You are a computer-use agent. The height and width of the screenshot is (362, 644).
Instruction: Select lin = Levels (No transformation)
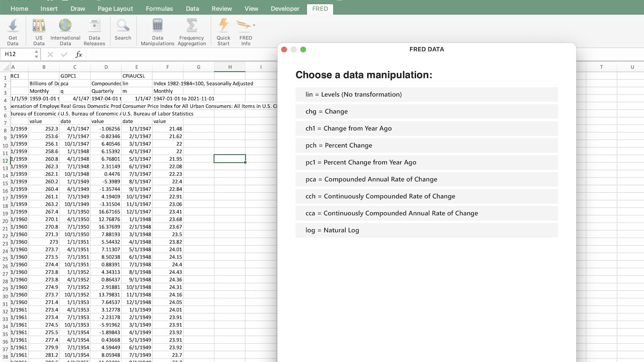[427, 94]
